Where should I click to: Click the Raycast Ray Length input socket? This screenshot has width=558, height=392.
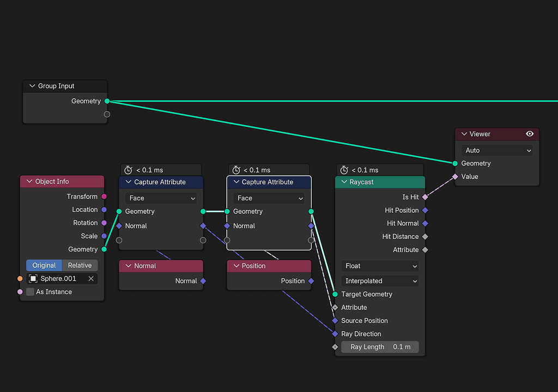pos(335,347)
